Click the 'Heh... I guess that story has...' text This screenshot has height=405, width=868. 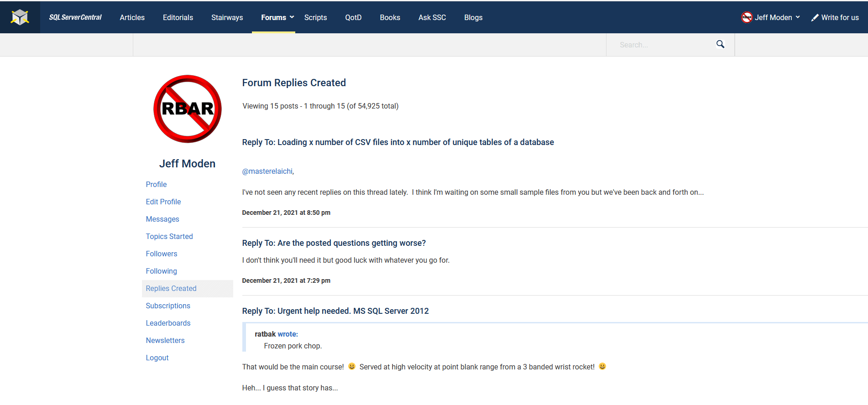pos(290,388)
